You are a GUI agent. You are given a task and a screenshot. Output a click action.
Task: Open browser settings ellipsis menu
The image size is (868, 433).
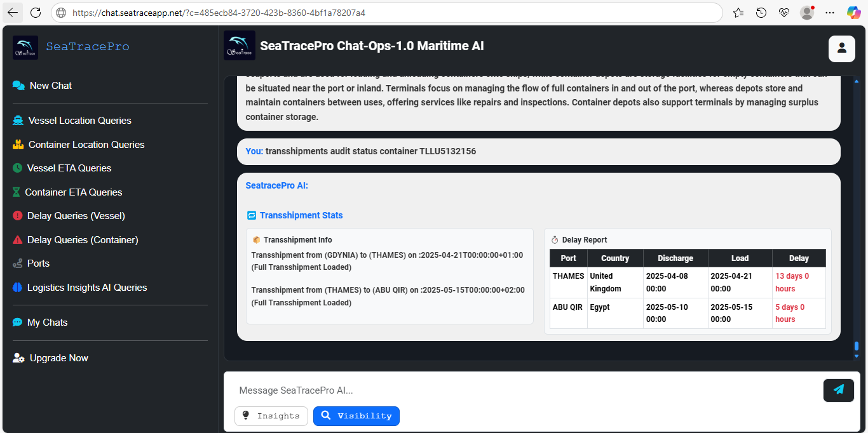tap(830, 13)
